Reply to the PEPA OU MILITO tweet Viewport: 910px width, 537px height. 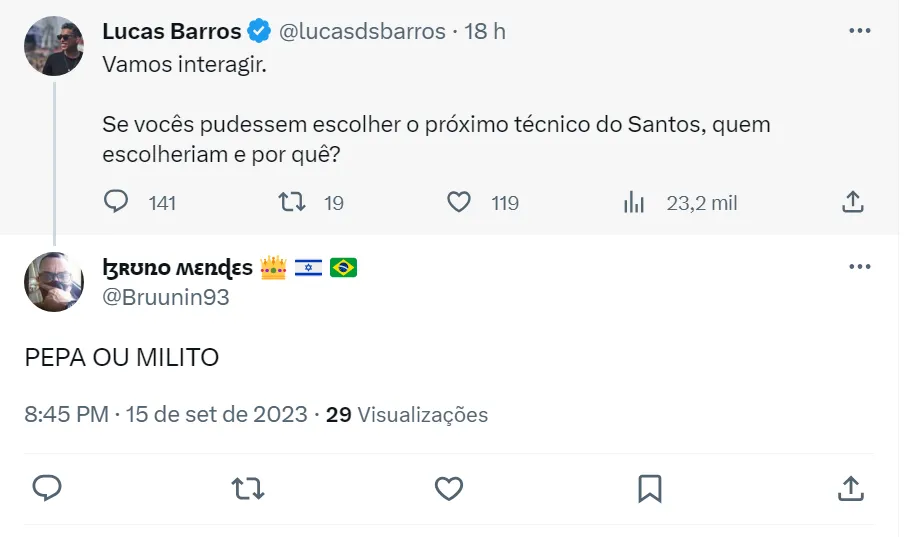point(47,488)
